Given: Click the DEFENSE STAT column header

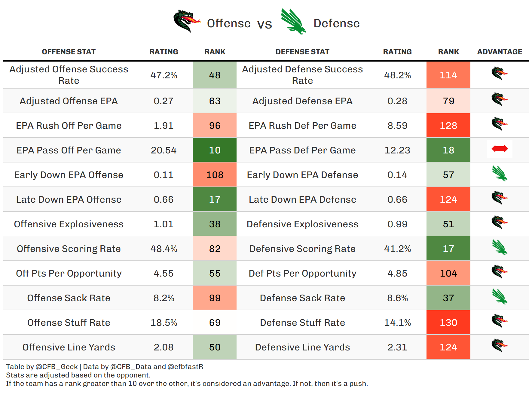Looking at the screenshot, I should pos(302,52).
